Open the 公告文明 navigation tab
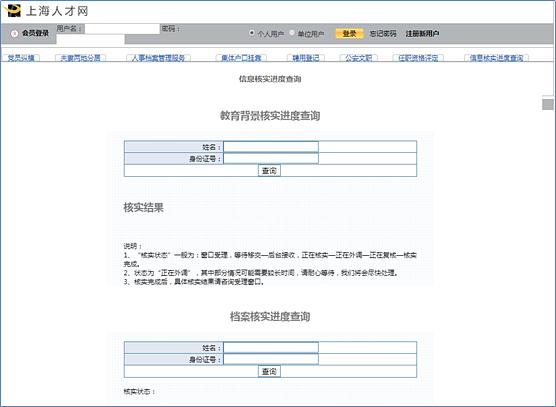 pyautogui.click(x=358, y=58)
